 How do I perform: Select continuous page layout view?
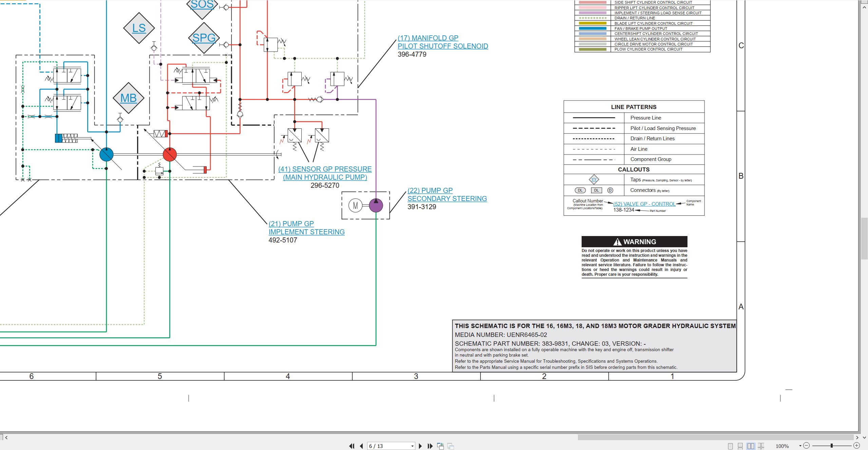[740, 446]
